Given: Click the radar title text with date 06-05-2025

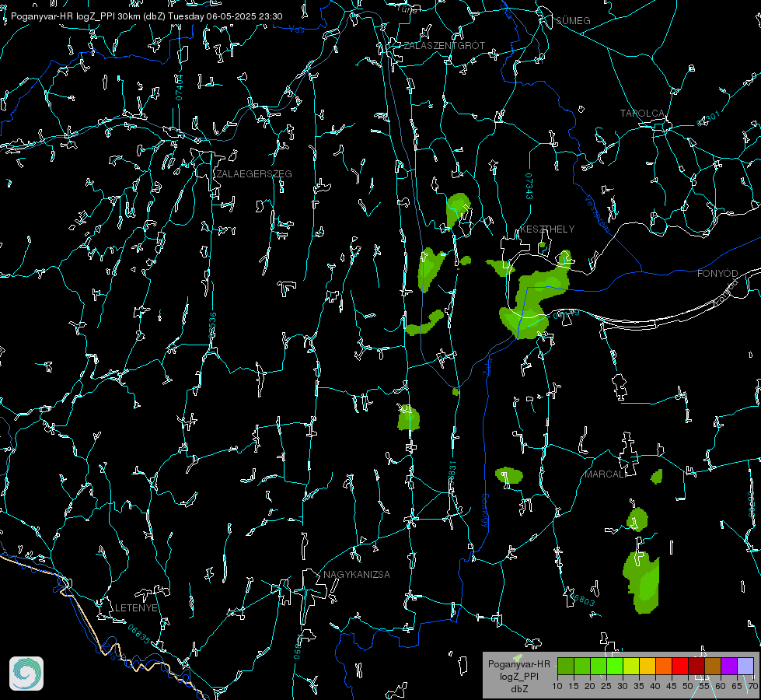Looking at the screenshot, I should (x=147, y=16).
